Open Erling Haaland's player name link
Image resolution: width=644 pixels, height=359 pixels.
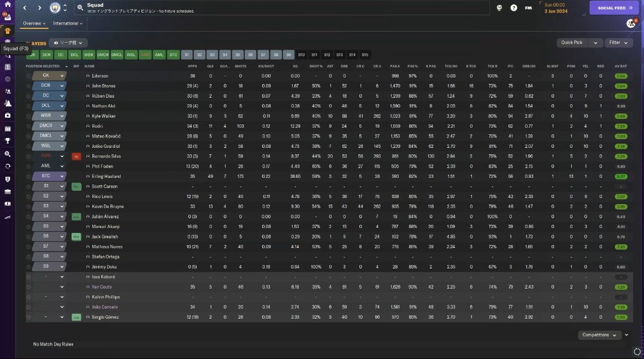pos(107,176)
